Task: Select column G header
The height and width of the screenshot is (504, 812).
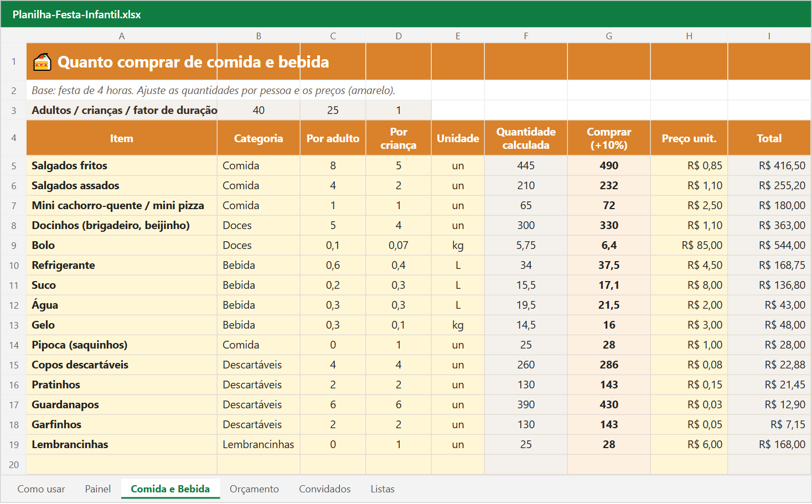Action: coord(609,36)
